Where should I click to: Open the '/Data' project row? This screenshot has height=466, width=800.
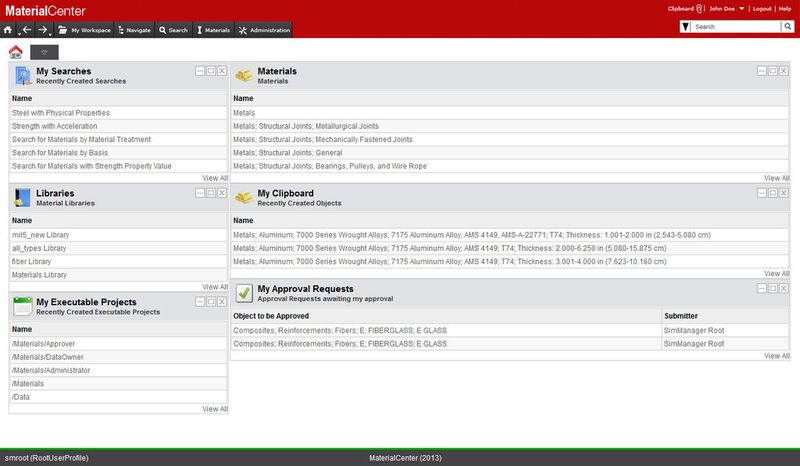coord(118,397)
